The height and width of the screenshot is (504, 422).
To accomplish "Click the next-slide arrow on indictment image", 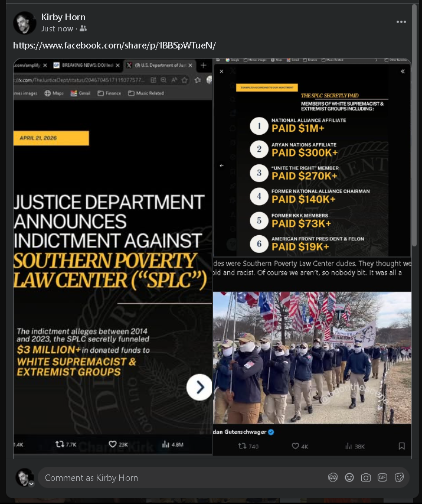I will tap(199, 387).
